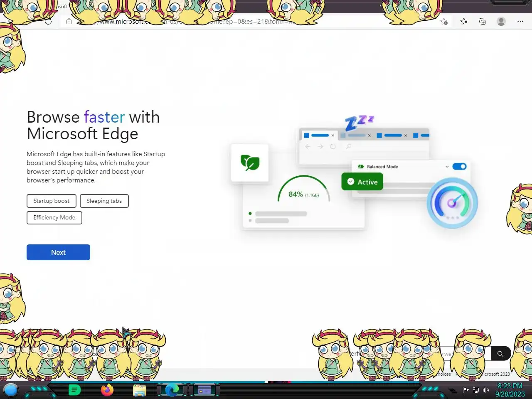Click the speedometer performance gauge
The height and width of the screenshot is (399, 532).
[x=452, y=203]
